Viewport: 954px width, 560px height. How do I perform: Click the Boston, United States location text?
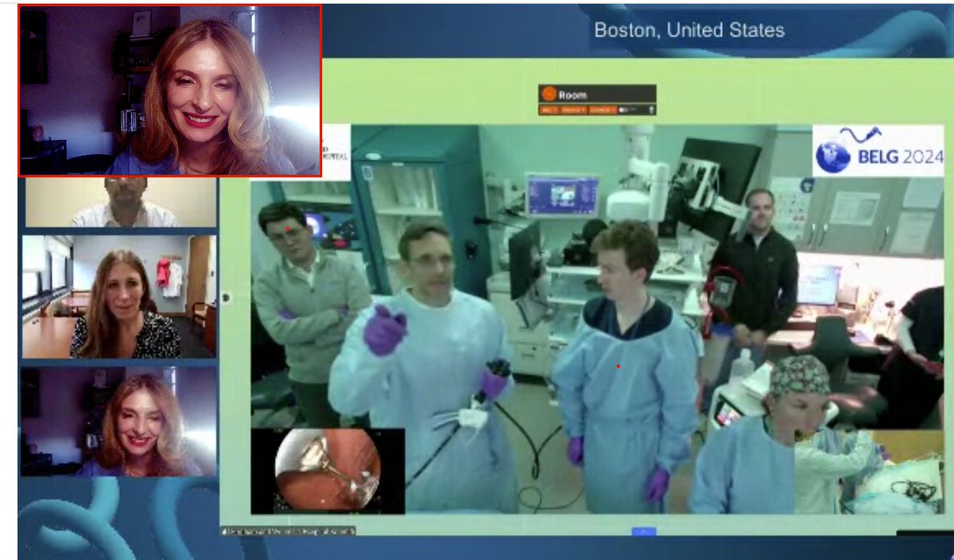tap(689, 30)
